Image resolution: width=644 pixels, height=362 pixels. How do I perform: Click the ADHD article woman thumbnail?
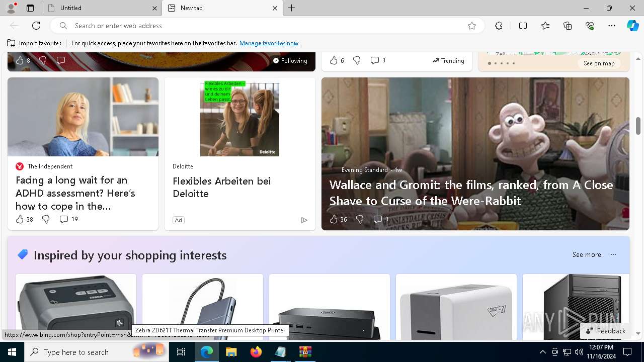[83, 117]
